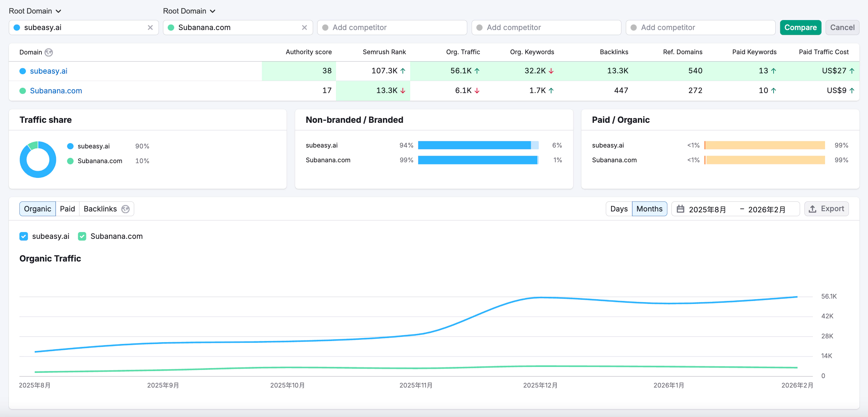Click the blue dot beside subeasy.ai table row
Viewport: 868px width, 417px height.
[x=23, y=71]
